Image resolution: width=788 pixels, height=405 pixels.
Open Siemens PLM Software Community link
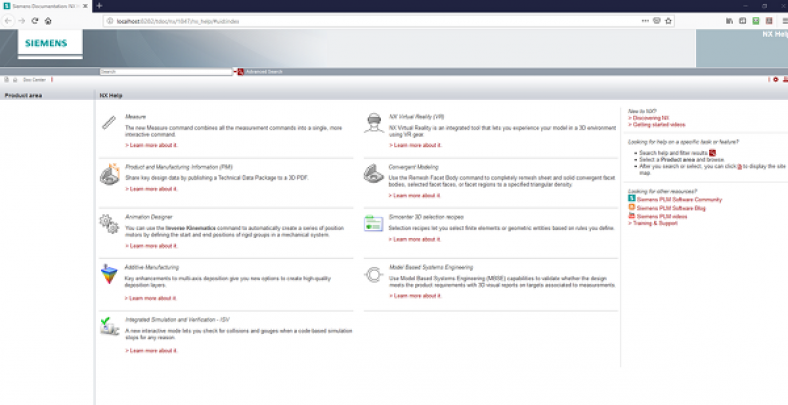(679, 199)
